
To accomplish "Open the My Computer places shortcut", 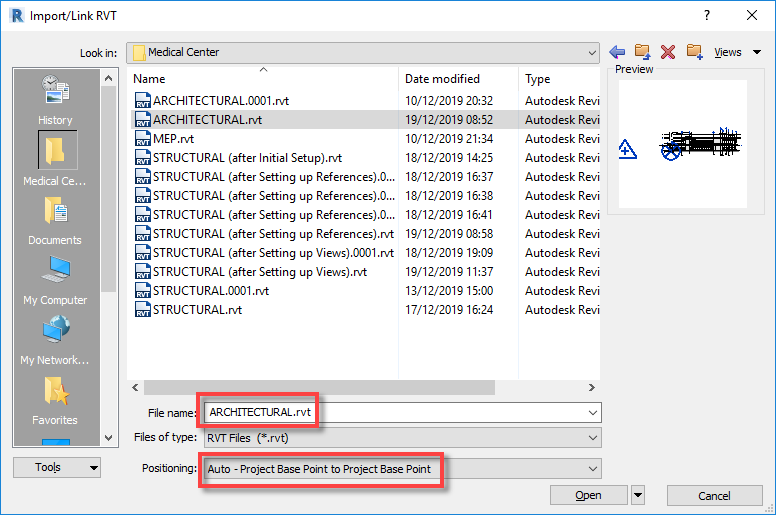I will coord(55,281).
